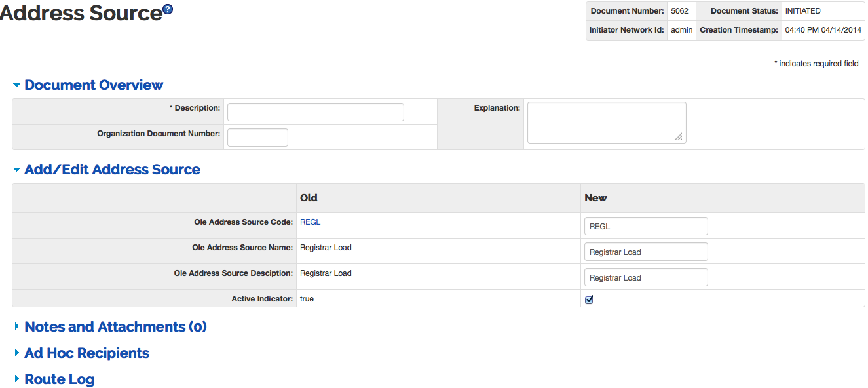
Task: Click the INITIATED document status value
Action: (802, 11)
